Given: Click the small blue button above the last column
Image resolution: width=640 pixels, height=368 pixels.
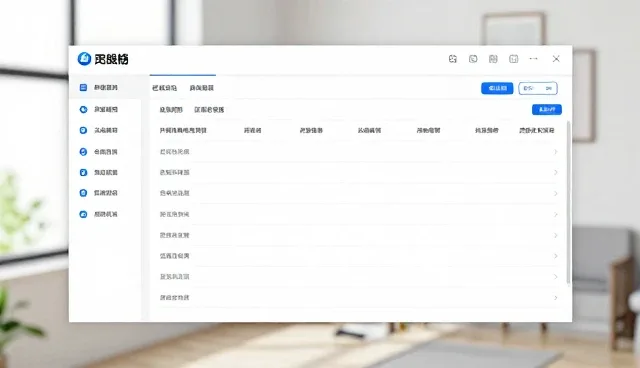Looking at the screenshot, I should [x=547, y=109].
